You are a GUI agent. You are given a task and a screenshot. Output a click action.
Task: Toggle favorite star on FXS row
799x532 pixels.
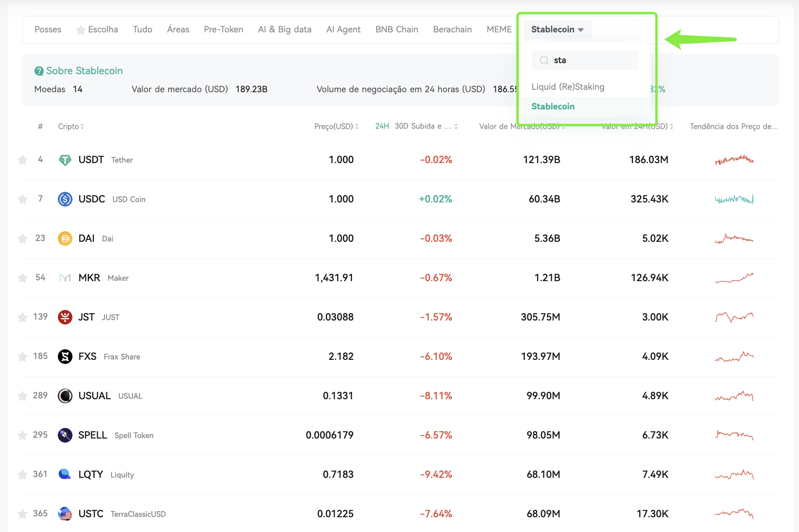23,357
